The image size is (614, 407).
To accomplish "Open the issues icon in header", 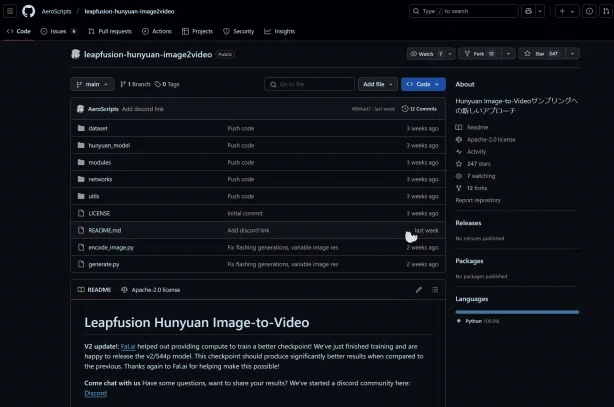I will click(x=589, y=11).
